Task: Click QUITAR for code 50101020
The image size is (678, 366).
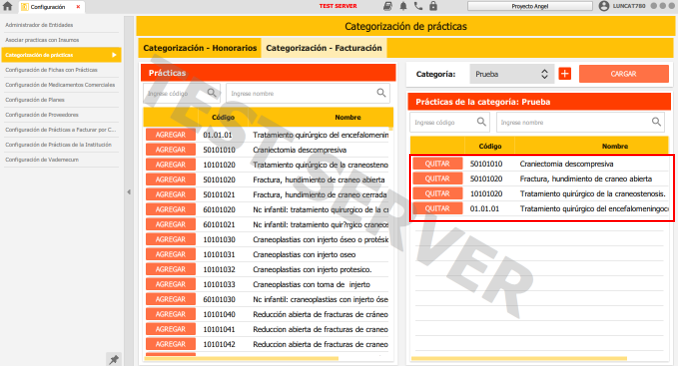Action: (x=438, y=179)
